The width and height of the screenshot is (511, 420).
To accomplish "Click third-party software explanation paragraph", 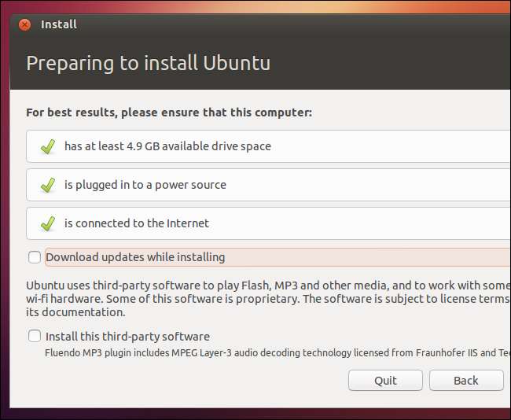I will pyautogui.click(x=268, y=299).
